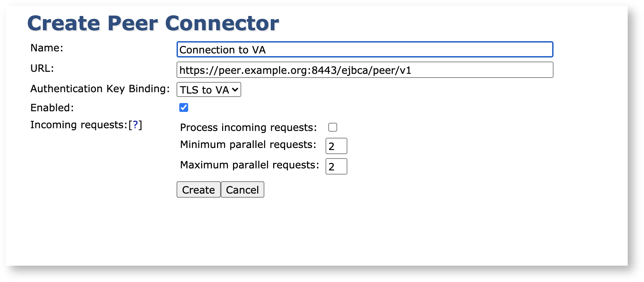Screen dimensions: 644x282
Task: Click the 'Authentication Key Binding:' label
Action: 100,89
